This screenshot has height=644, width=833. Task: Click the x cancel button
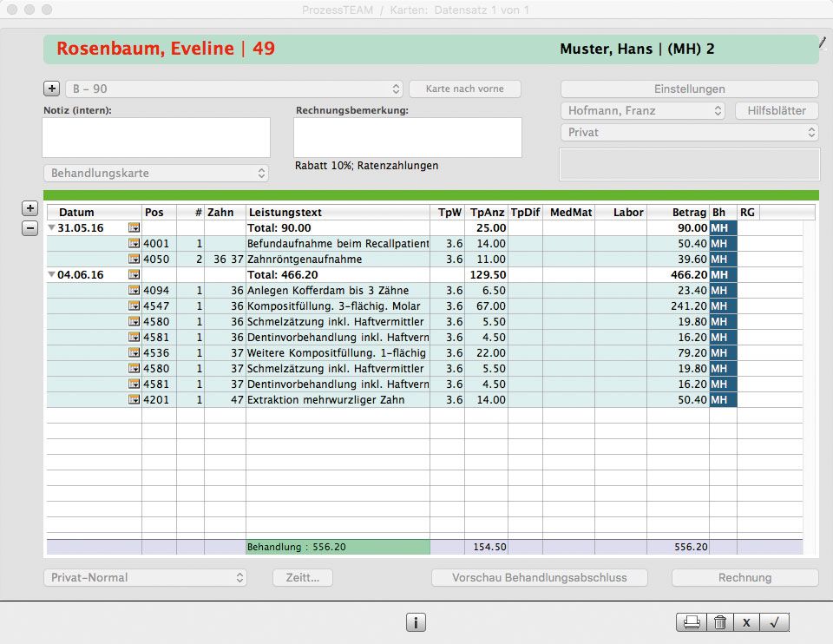(x=746, y=622)
